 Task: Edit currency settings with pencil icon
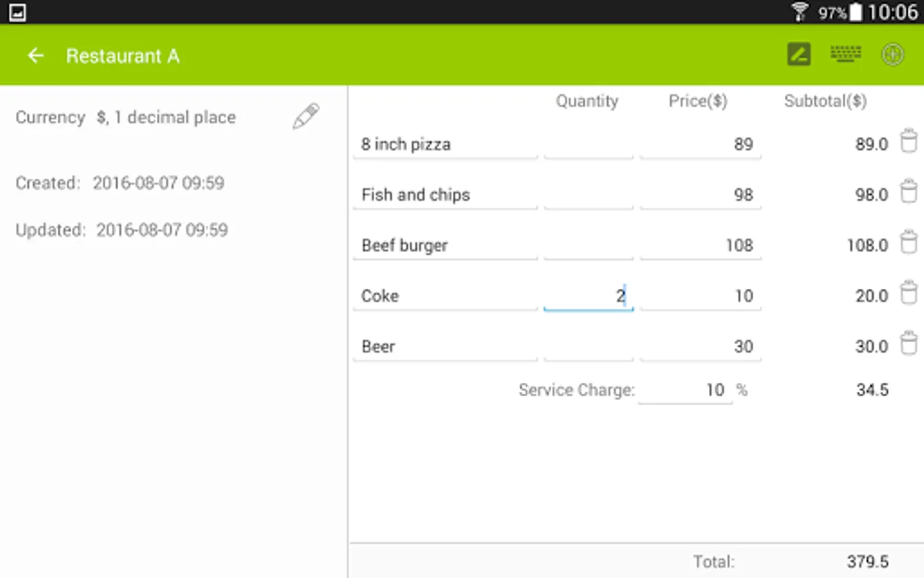[x=306, y=116]
